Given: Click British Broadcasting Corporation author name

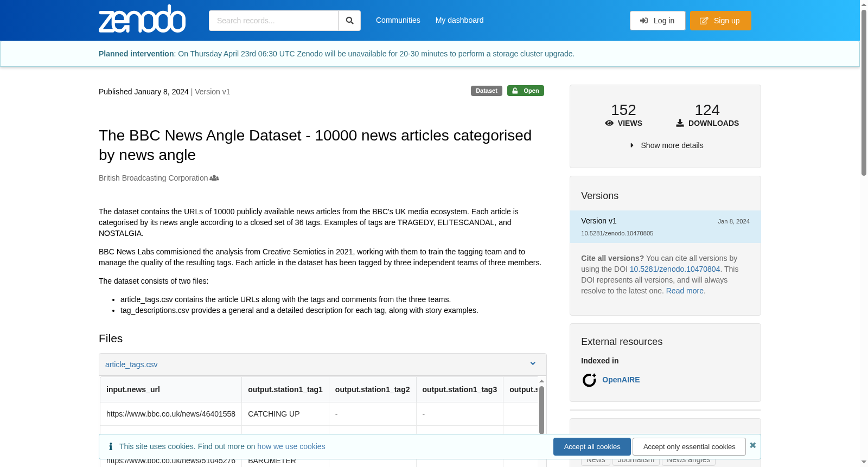Looking at the screenshot, I should coord(153,178).
